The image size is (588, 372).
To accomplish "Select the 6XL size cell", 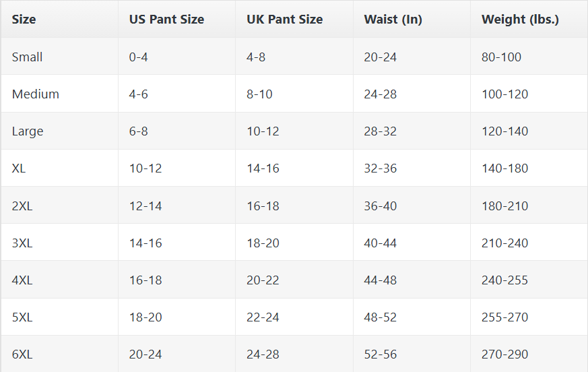I will (x=22, y=354).
